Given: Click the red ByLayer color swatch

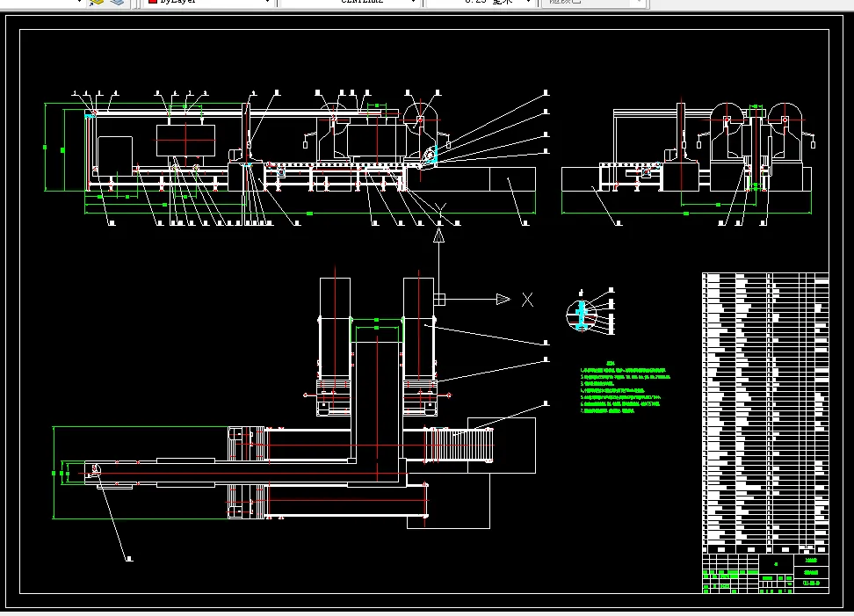Looking at the screenshot, I should pyautogui.click(x=153, y=2).
